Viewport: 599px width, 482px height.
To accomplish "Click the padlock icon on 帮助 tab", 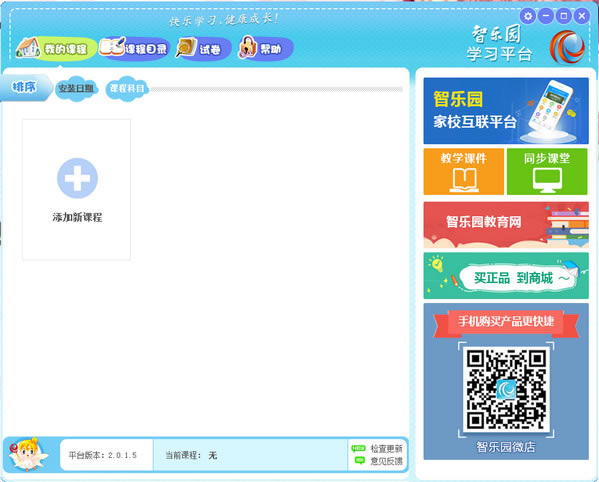I will pyautogui.click(x=248, y=47).
